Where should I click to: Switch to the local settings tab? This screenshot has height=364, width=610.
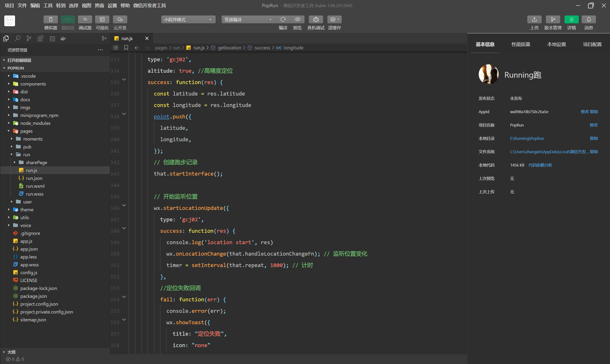click(556, 44)
